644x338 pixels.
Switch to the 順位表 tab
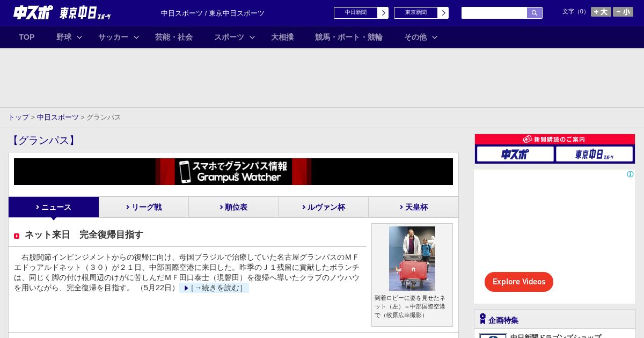(x=233, y=207)
